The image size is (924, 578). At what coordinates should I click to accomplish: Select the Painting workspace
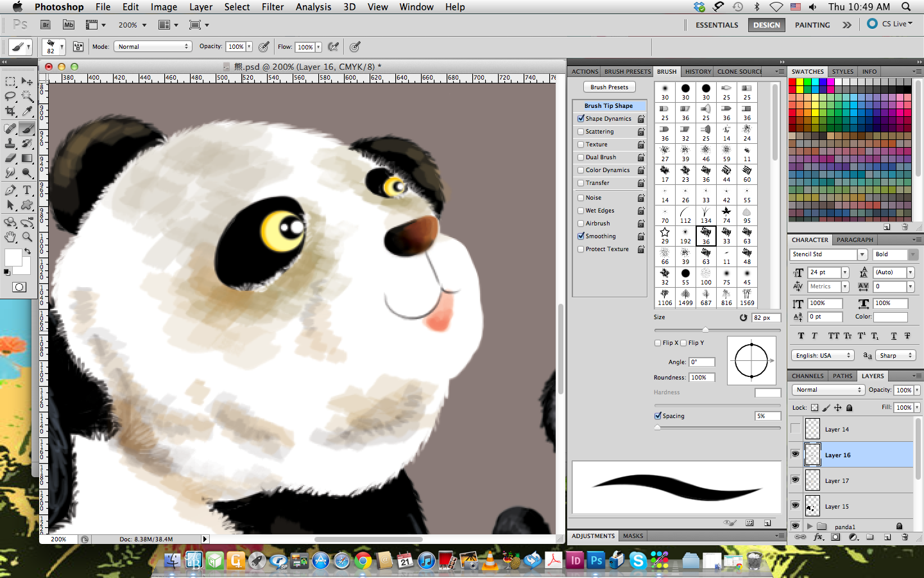[x=812, y=25]
